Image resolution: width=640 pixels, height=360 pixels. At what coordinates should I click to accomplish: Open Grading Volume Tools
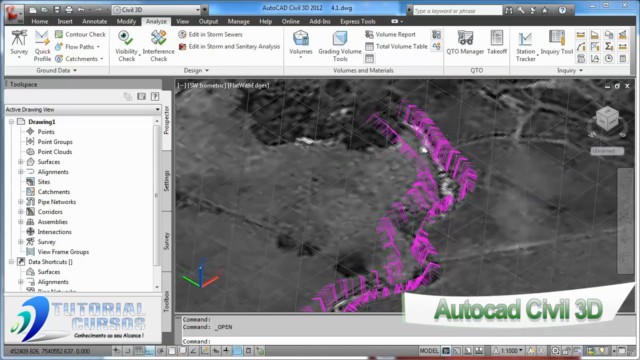[x=340, y=46]
